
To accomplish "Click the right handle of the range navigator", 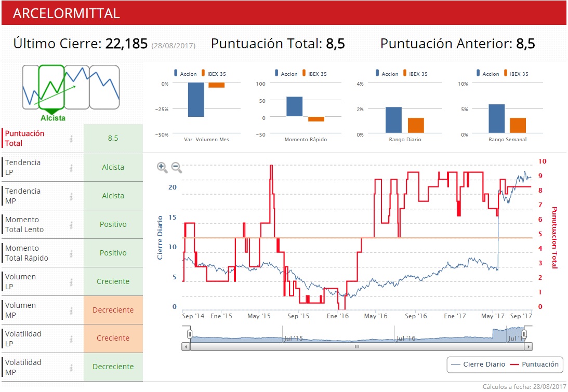I will point(524,333).
